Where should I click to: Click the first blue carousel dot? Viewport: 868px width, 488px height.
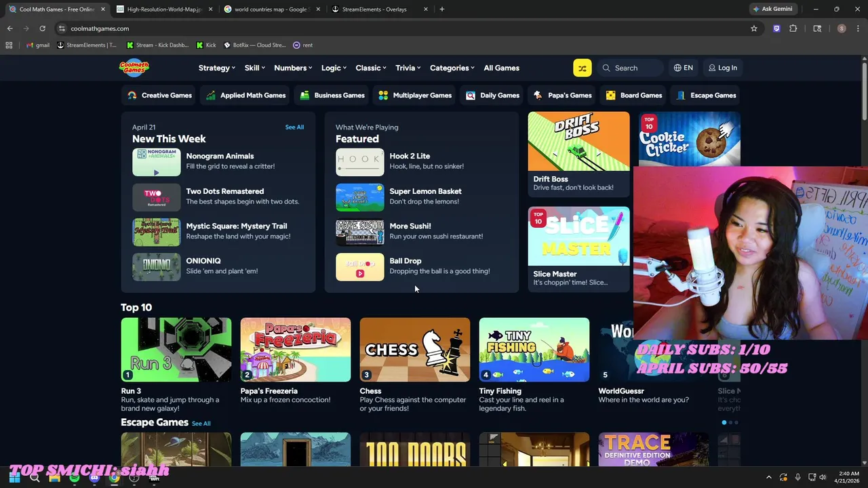click(724, 423)
